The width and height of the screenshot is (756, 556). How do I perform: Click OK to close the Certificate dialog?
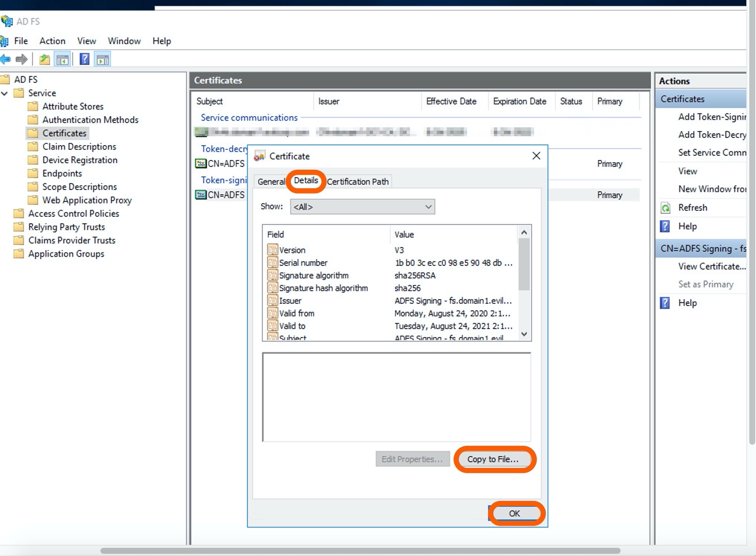(514, 514)
